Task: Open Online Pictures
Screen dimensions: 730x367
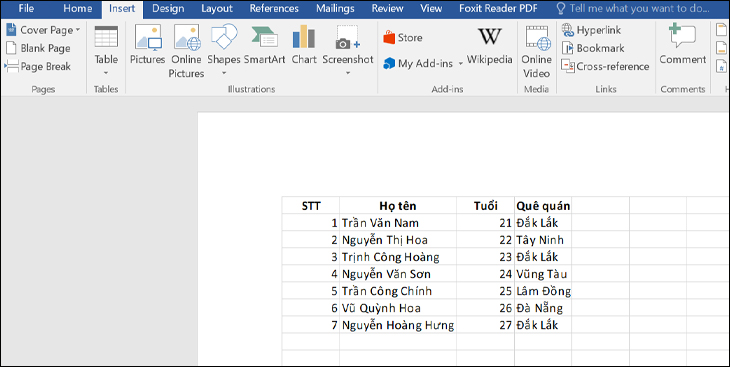Action: coord(186,51)
